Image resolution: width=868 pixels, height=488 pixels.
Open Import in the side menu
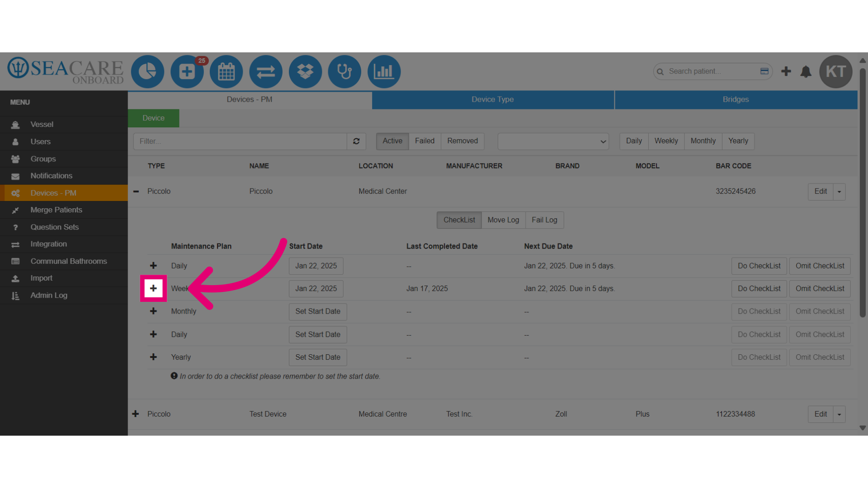(x=64, y=278)
